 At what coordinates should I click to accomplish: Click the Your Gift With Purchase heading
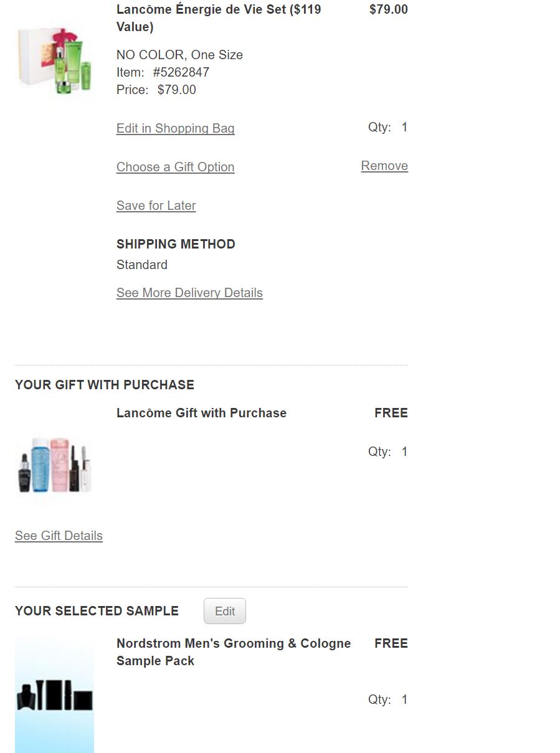[105, 385]
